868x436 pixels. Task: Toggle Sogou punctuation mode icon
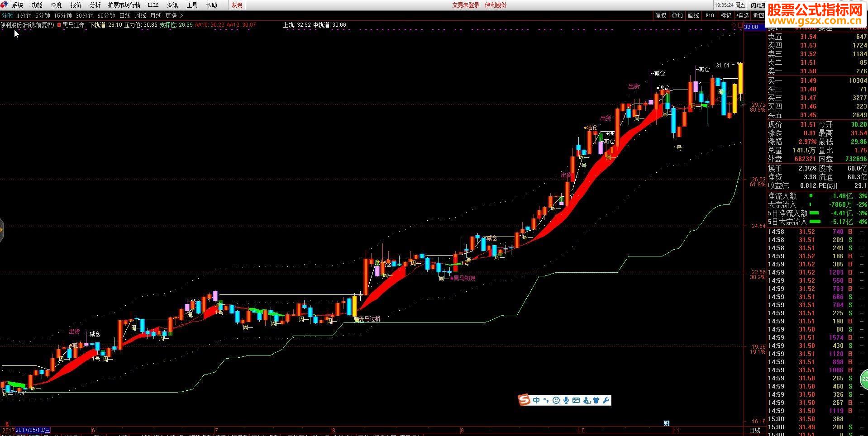pos(546,400)
